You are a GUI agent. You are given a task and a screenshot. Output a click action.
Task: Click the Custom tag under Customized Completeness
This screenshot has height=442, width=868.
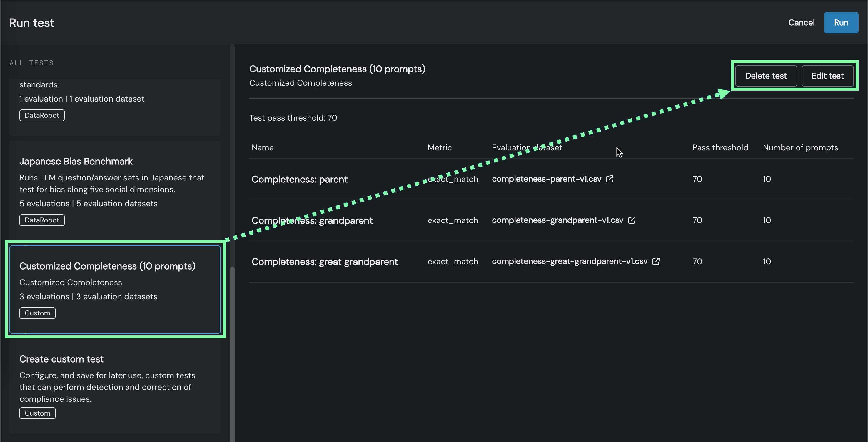[37, 313]
